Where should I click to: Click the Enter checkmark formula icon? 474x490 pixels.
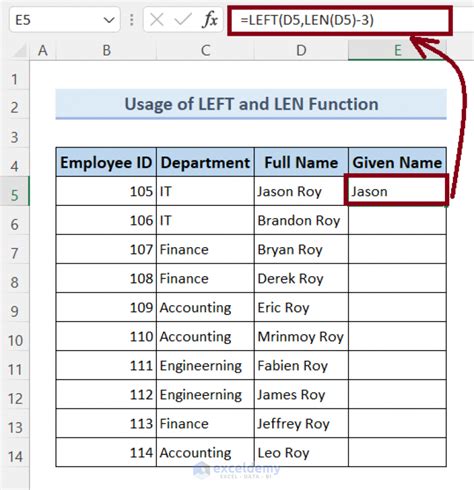[183, 20]
